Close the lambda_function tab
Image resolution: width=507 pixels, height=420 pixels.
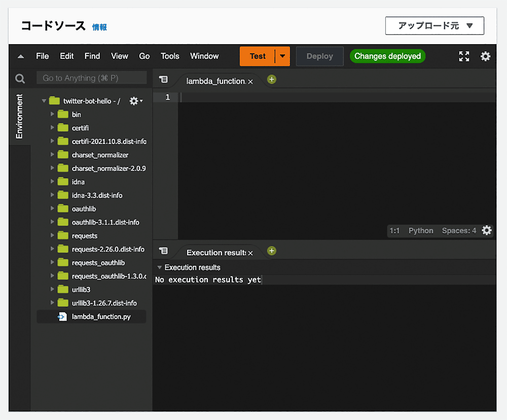[x=250, y=82]
